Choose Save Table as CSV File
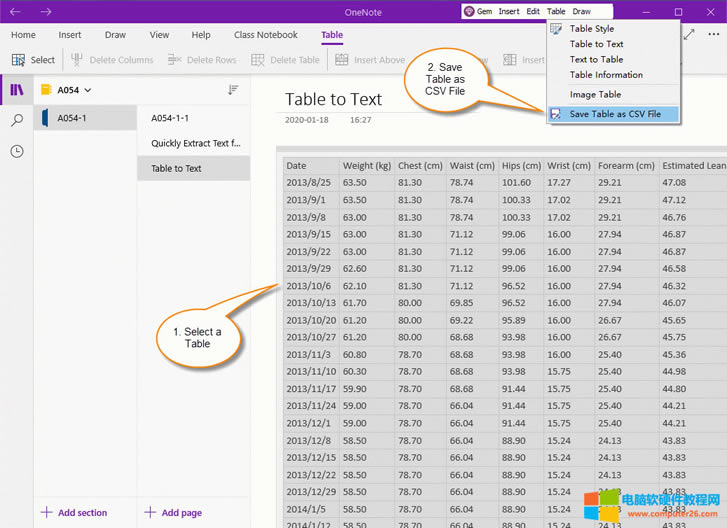 614,114
